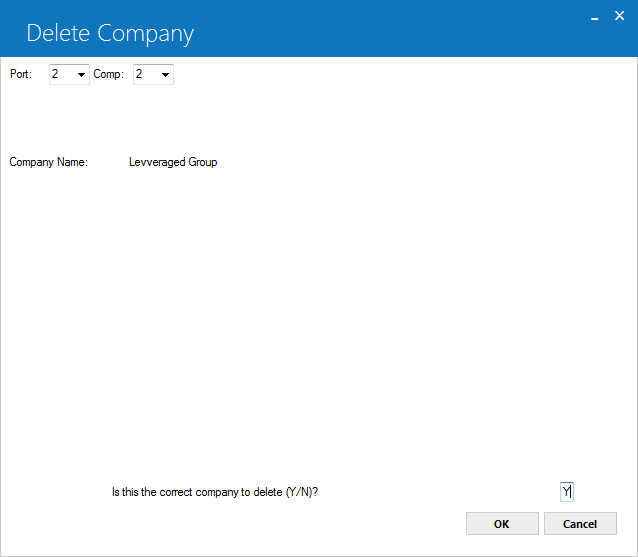
Task: Click the Delete Company title text
Action: click(110, 34)
